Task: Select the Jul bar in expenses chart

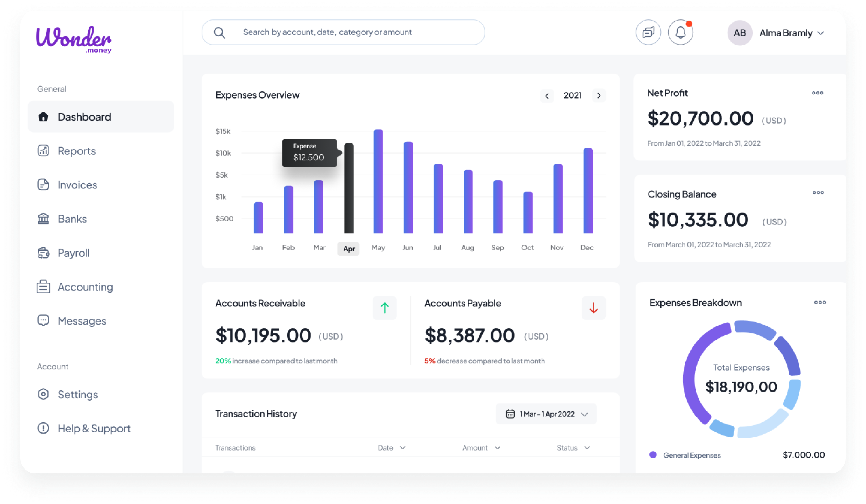Action: point(438,199)
